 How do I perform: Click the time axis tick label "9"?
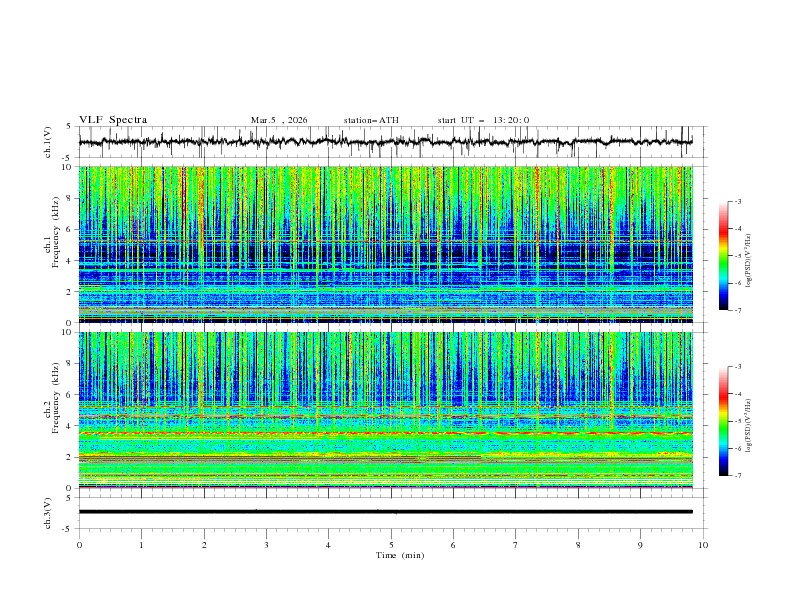point(640,545)
